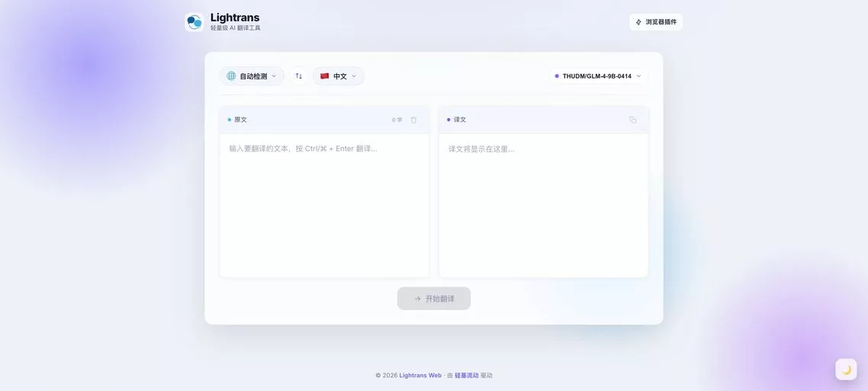The width and height of the screenshot is (868, 391).
Task: Click the translation output area
Action: tap(544, 205)
